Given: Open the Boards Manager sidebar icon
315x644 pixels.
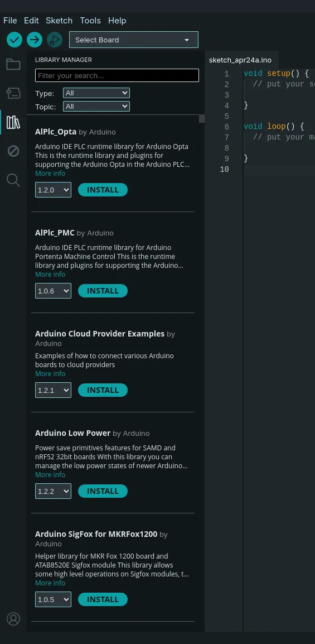Looking at the screenshot, I should point(13,93).
